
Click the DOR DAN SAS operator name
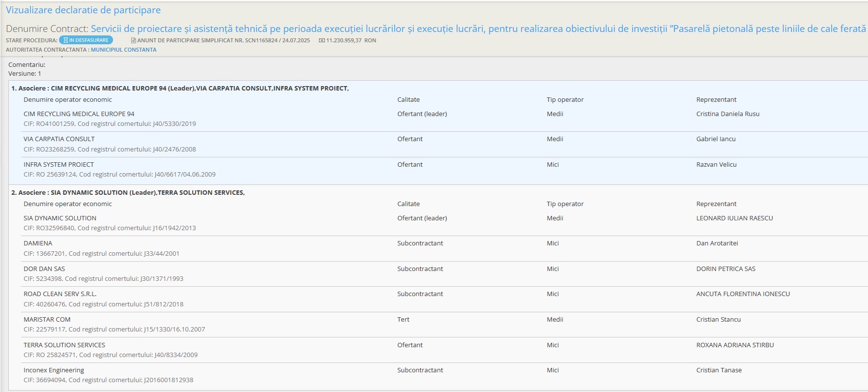(44, 269)
